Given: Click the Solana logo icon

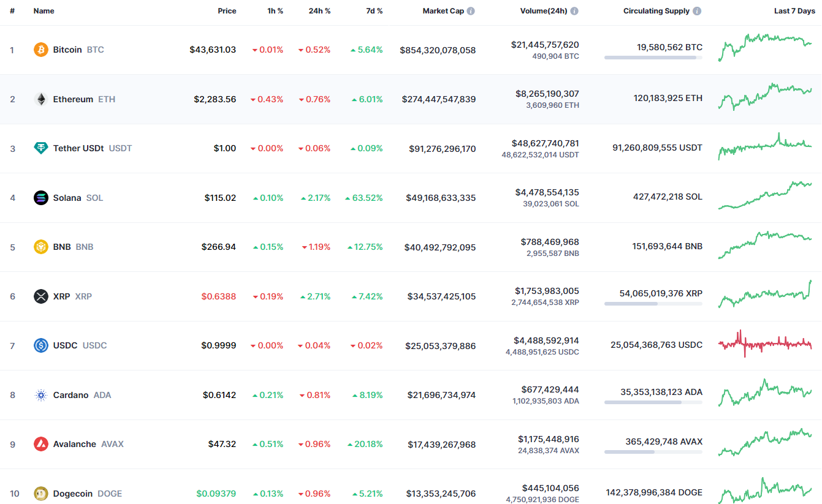Looking at the screenshot, I should 40,198.
